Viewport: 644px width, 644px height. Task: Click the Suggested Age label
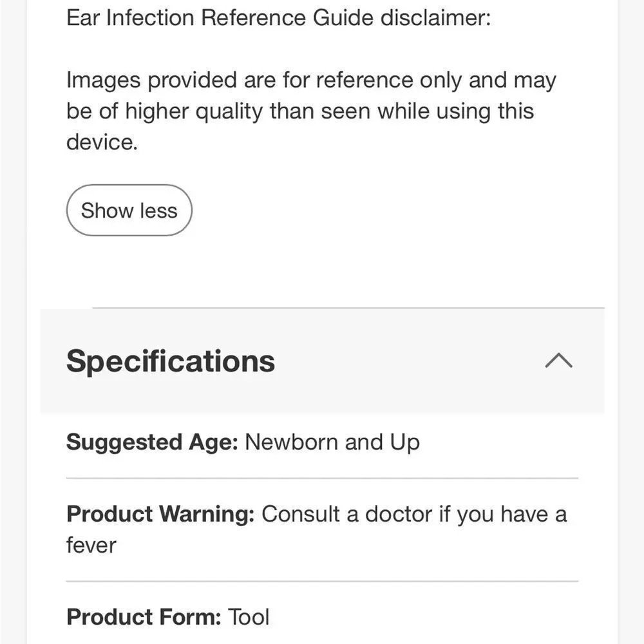(152, 443)
